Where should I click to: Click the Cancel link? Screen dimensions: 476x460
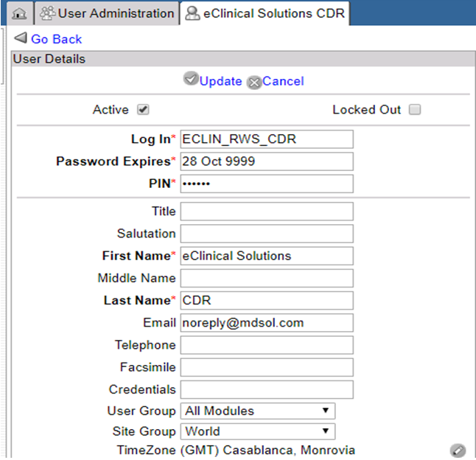click(x=283, y=81)
